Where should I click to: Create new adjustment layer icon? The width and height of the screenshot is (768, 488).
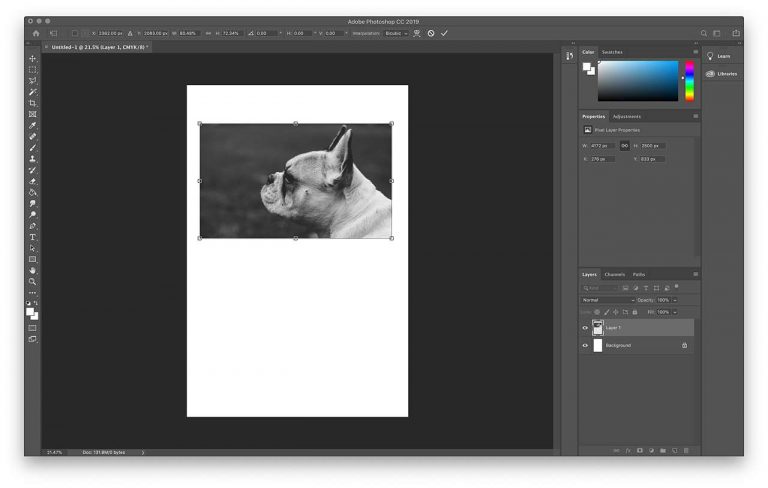(x=651, y=450)
